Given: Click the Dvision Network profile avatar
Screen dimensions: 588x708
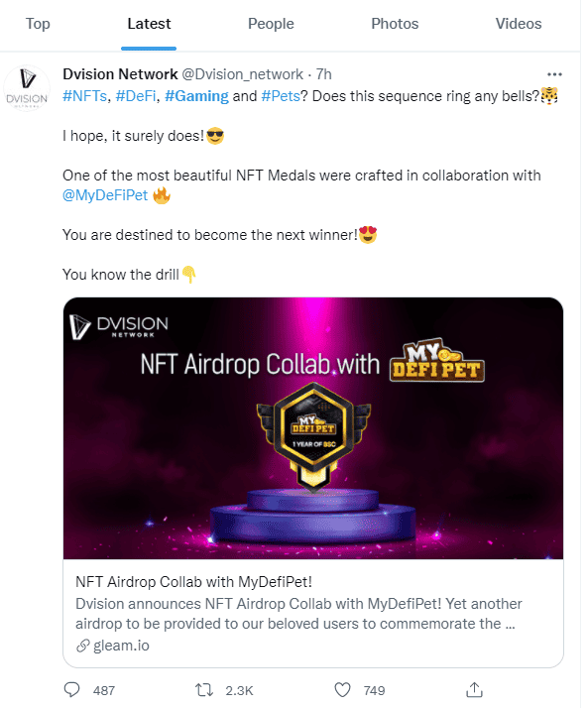Looking at the screenshot, I should point(27,88).
